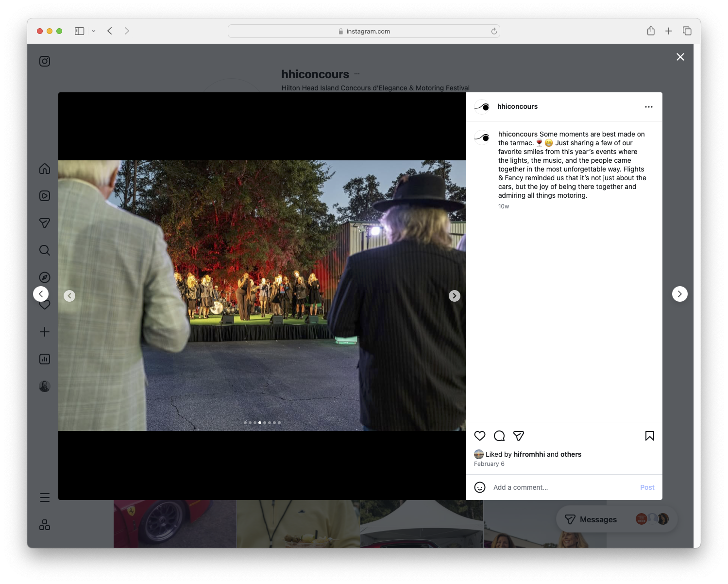Open Search from the sidebar
The width and height of the screenshot is (728, 584).
(45, 250)
